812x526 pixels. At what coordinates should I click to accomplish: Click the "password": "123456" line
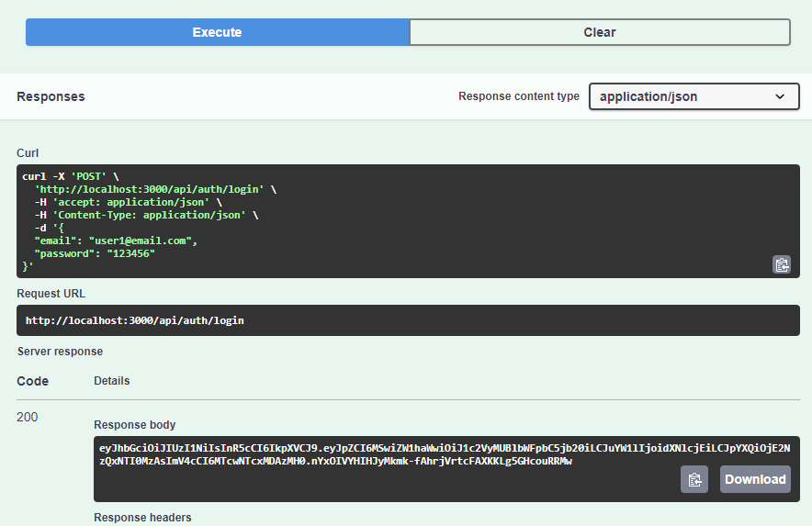95,253
